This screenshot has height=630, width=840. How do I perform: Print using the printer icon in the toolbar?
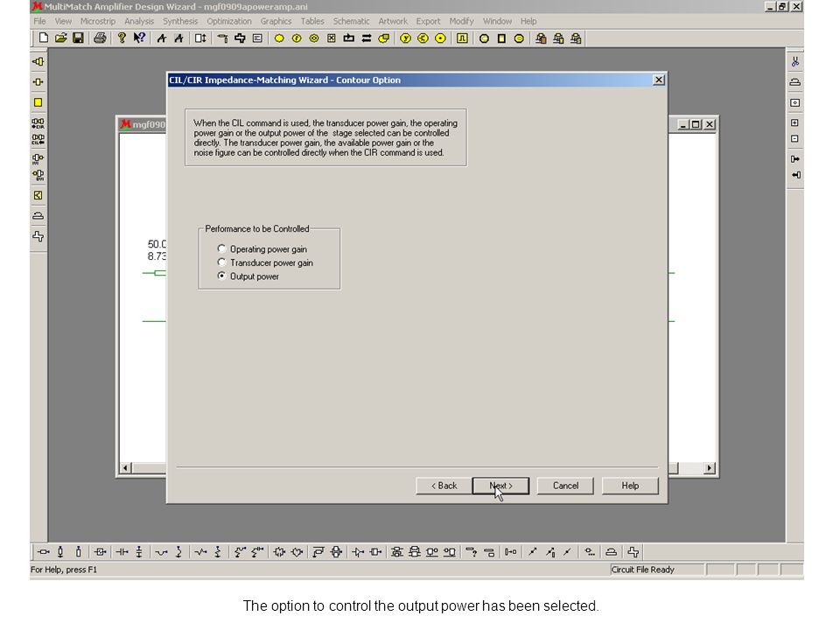pos(100,38)
